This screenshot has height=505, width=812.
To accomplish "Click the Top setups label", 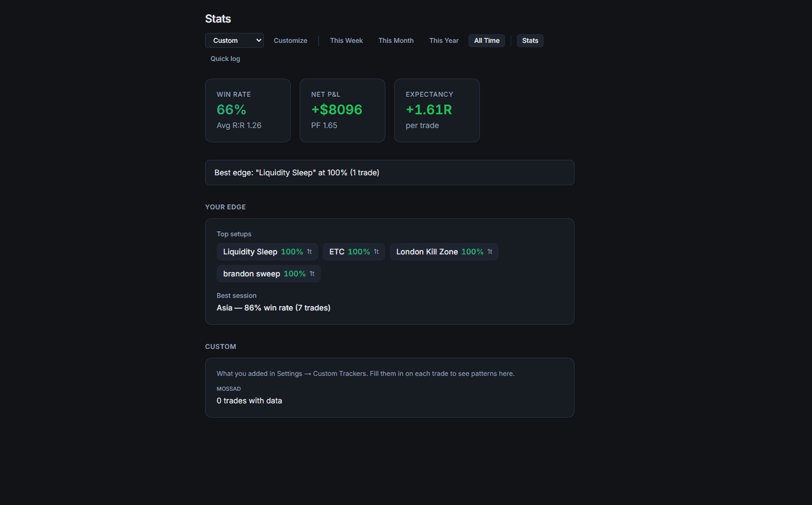I will point(234,234).
